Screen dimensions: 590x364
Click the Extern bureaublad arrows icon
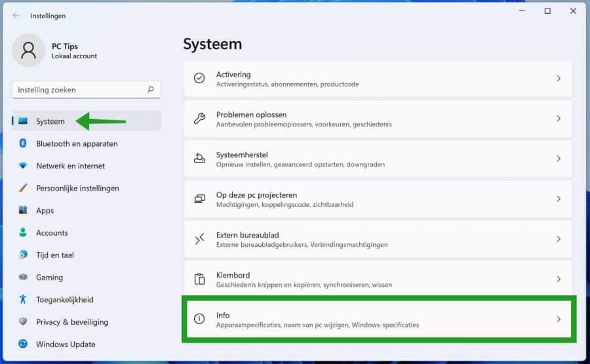pyautogui.click(x=199, y=238)
